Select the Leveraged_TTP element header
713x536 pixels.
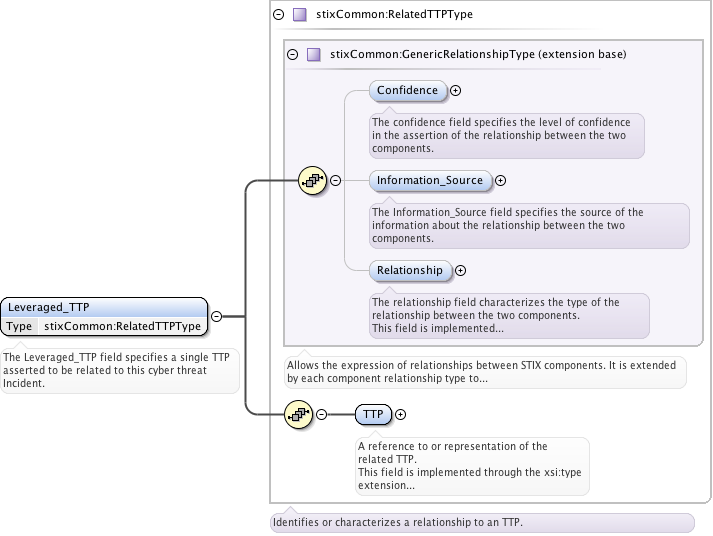click(x=104, y=307)
